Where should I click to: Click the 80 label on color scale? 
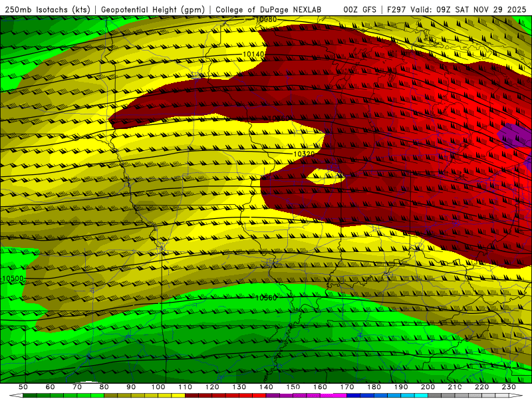pyautogui.click(x=104, y=387)
